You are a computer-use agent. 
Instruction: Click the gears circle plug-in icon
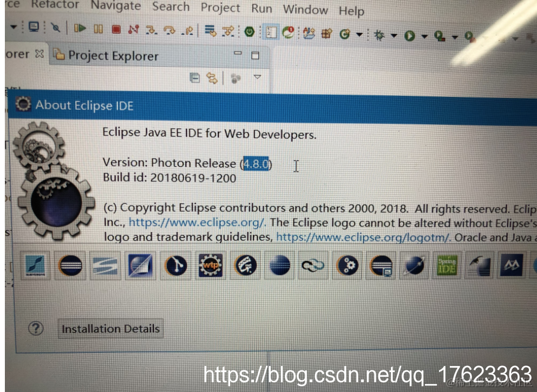(348, 265)
